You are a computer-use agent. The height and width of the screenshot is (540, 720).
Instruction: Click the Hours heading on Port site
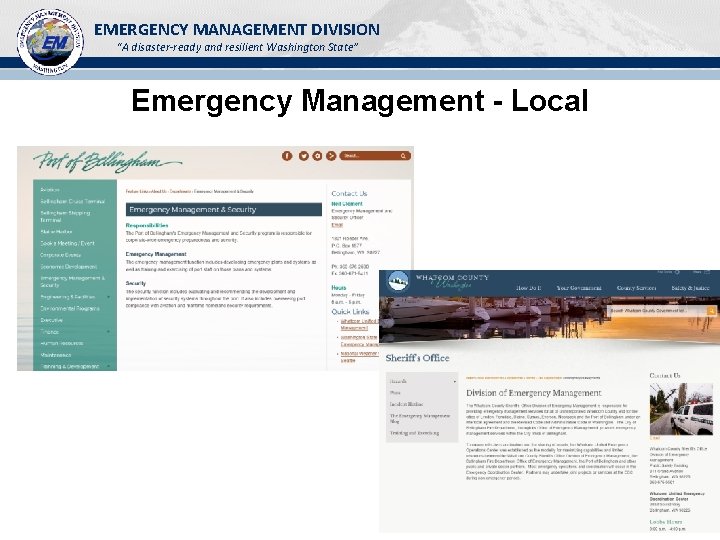point(339,287)
